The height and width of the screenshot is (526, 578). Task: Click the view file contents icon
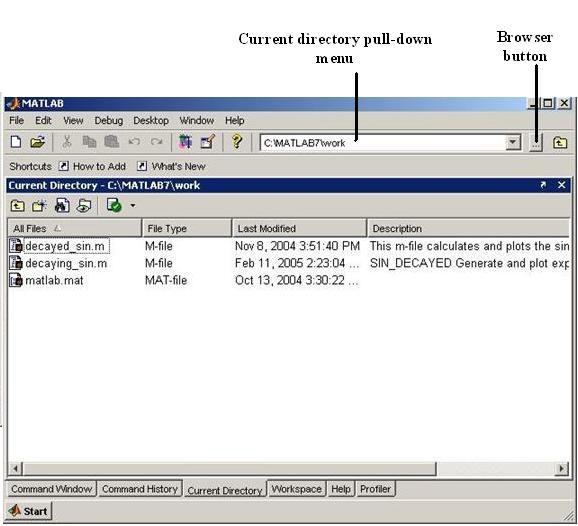tap(84, 206)
